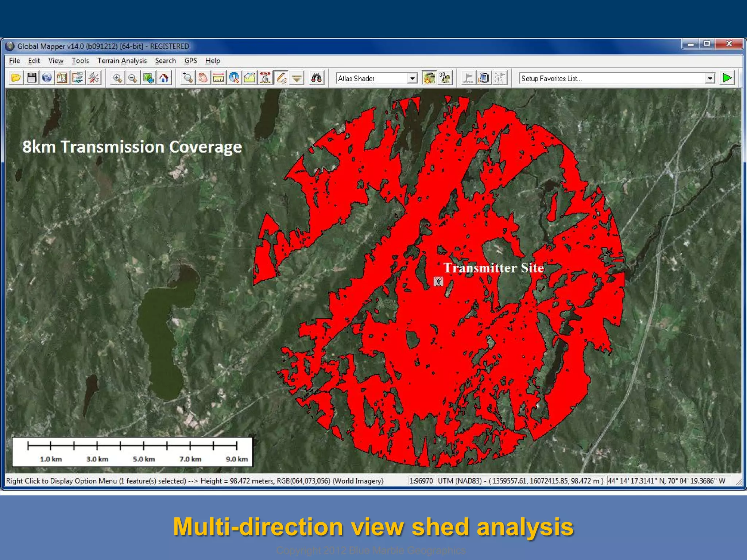Click the Open Data Files folder icon
Image resolution: width=747 pixels, height=560 pixels.
click(16, 78)
